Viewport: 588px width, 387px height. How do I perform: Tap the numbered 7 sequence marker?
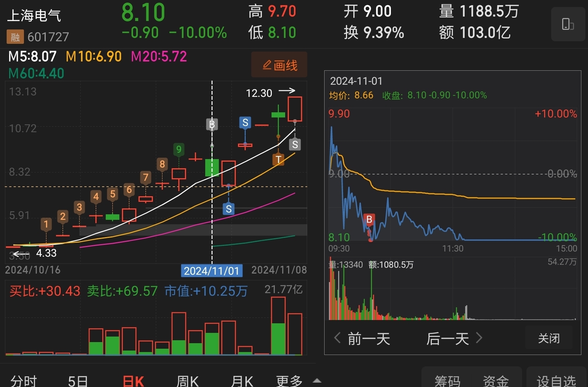[x=146, y=177]
